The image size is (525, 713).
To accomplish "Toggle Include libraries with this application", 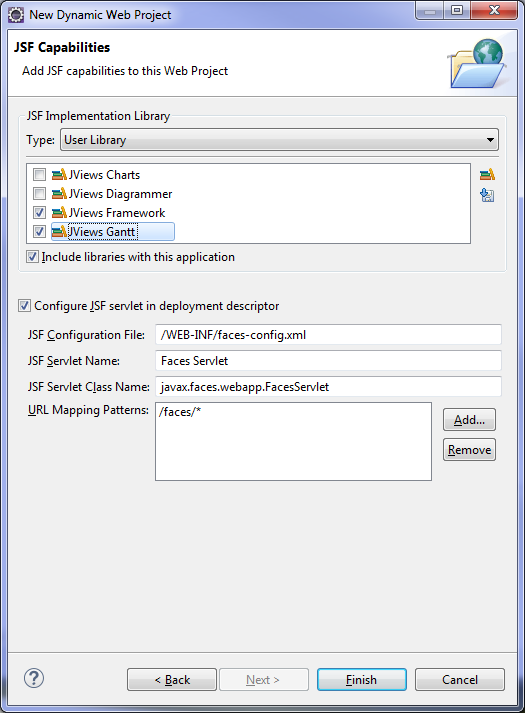I will [32, 257].
